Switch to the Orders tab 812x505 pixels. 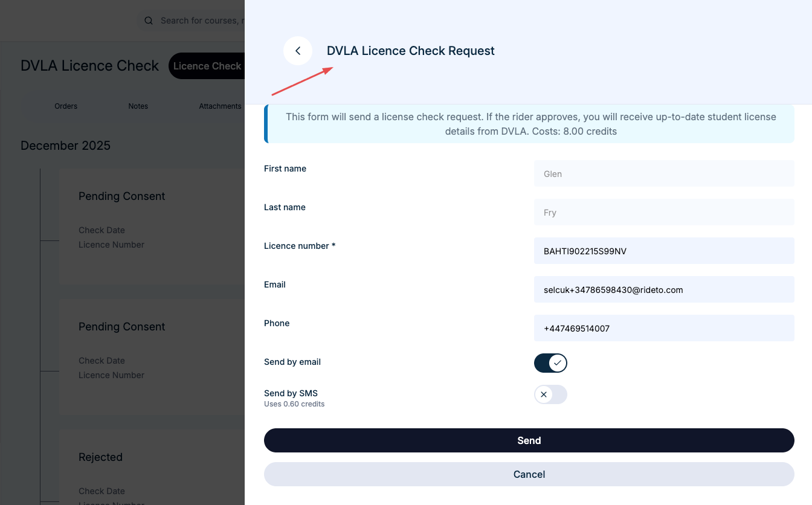pos(66,106)
